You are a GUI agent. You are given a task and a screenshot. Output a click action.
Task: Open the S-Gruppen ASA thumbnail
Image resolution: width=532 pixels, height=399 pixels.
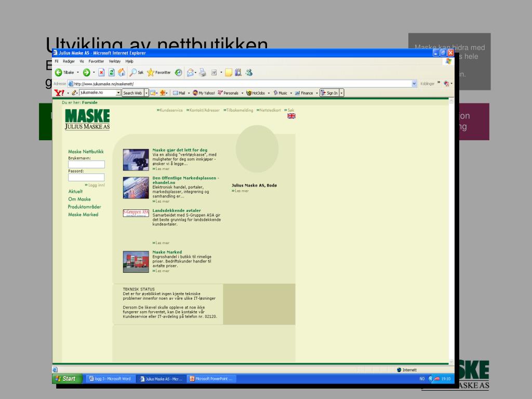[136, 213]
